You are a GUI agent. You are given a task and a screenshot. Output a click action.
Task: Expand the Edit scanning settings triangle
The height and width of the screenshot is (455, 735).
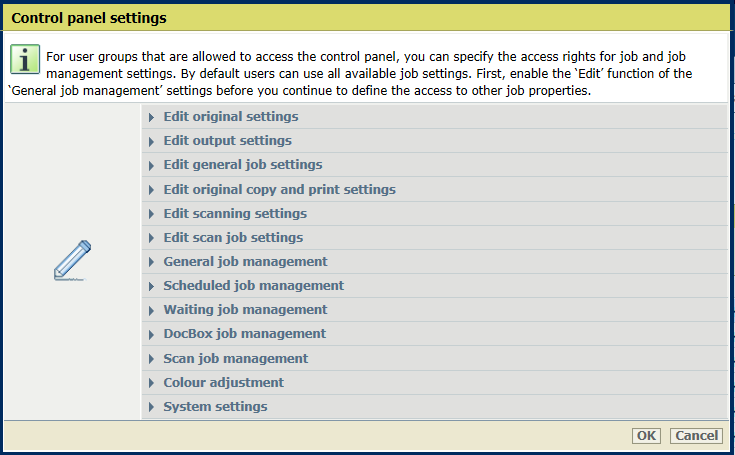(151, 214)
